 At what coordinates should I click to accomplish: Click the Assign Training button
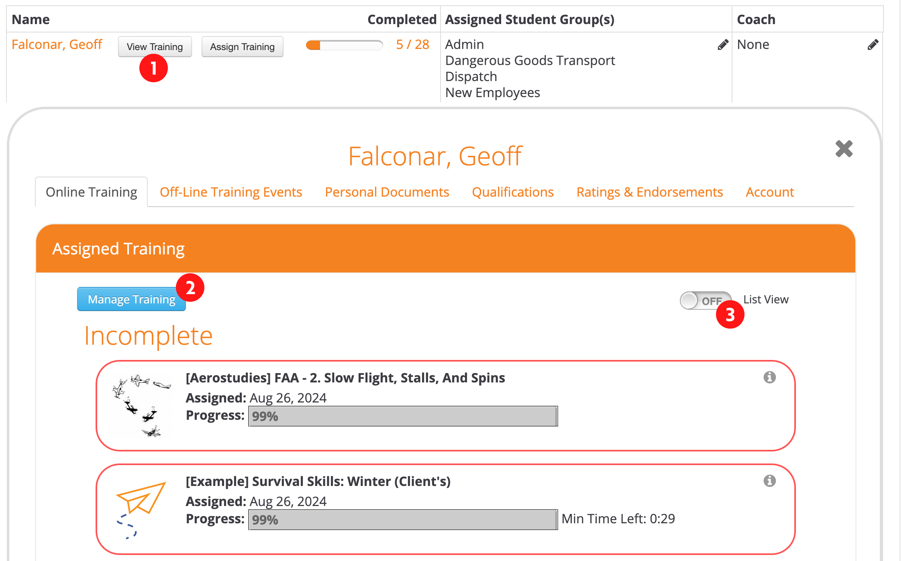point(242,47)
